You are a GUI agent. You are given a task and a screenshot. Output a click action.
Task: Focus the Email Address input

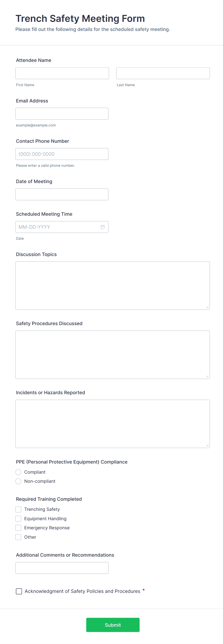(62, 114)
